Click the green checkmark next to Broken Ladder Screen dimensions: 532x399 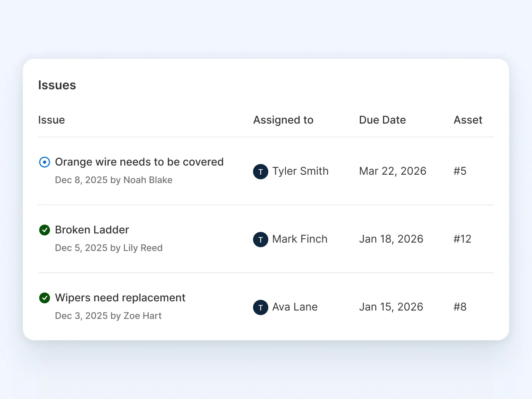click(x=45, y=230)
